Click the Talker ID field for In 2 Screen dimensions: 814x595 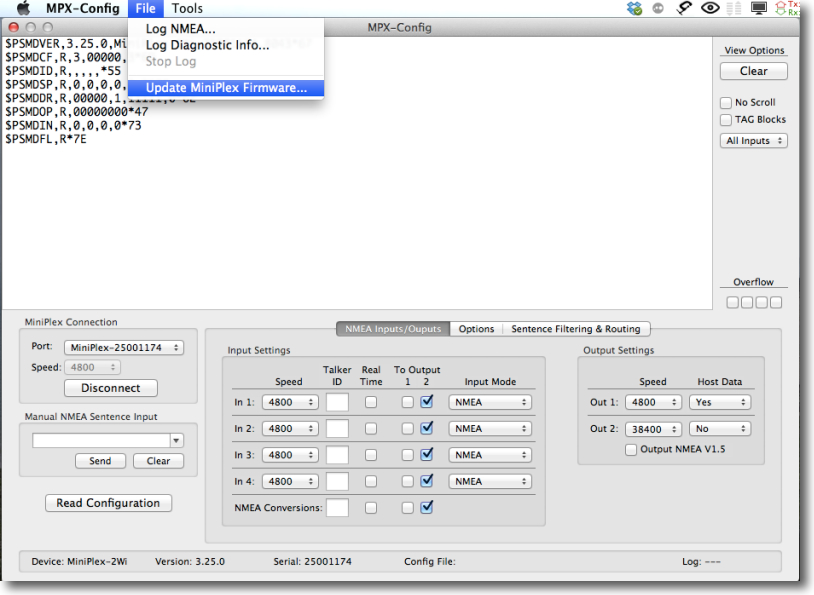click(x=337, y=429)
